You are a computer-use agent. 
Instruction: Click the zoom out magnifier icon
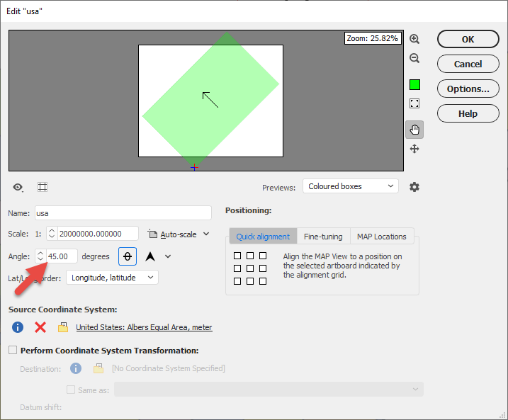click(x=414, y=58)
